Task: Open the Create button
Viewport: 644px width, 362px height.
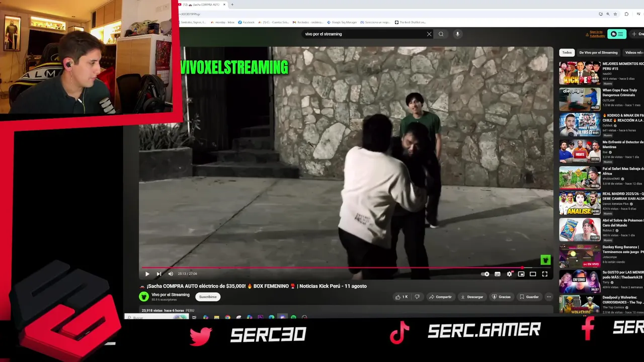Action: pyautogui.click(x=636, y=34)
